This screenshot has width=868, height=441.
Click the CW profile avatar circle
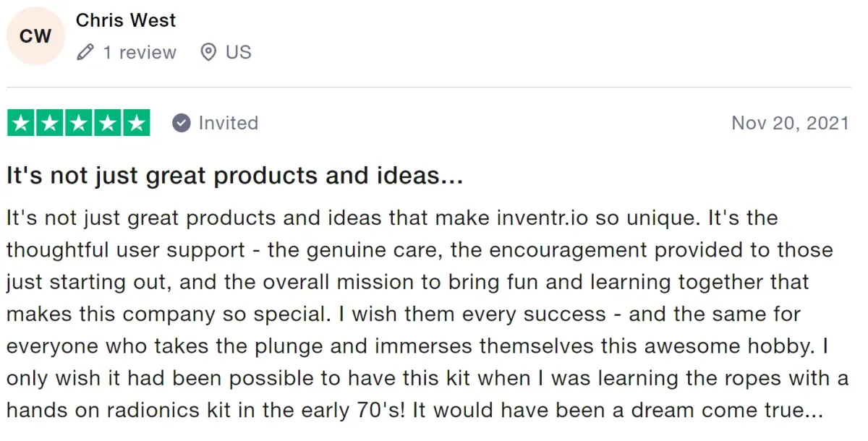35,35
